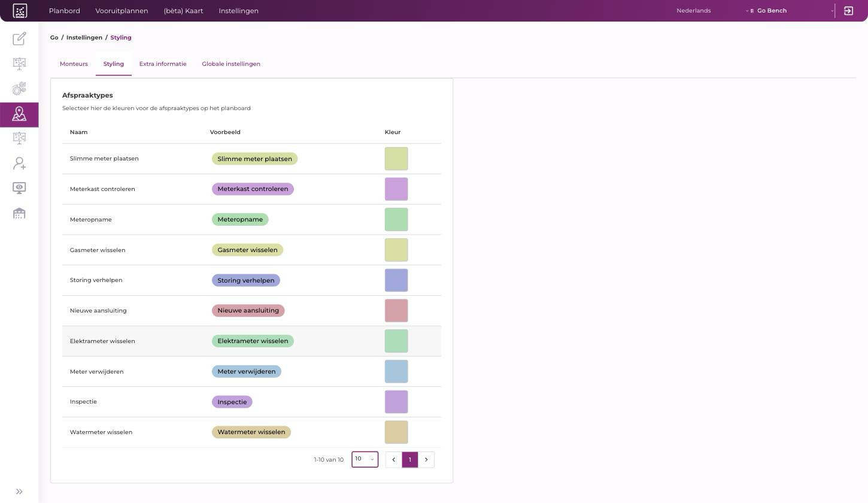Go to next page arrow
The height and width of the screenshot is (503, 868).
click(x=426, y=460)
